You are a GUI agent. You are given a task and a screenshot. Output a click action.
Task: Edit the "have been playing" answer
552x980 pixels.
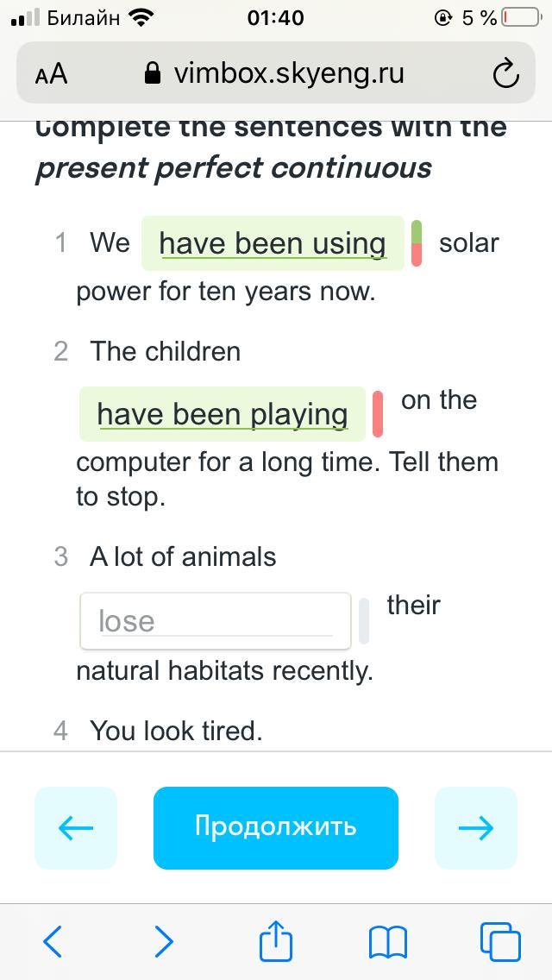click(223, 414)
